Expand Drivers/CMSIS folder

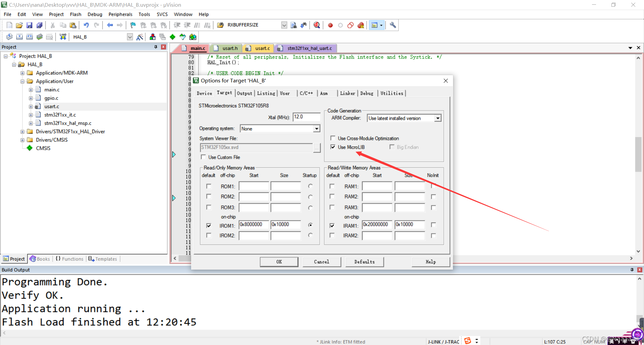click(x=22, y=140)
